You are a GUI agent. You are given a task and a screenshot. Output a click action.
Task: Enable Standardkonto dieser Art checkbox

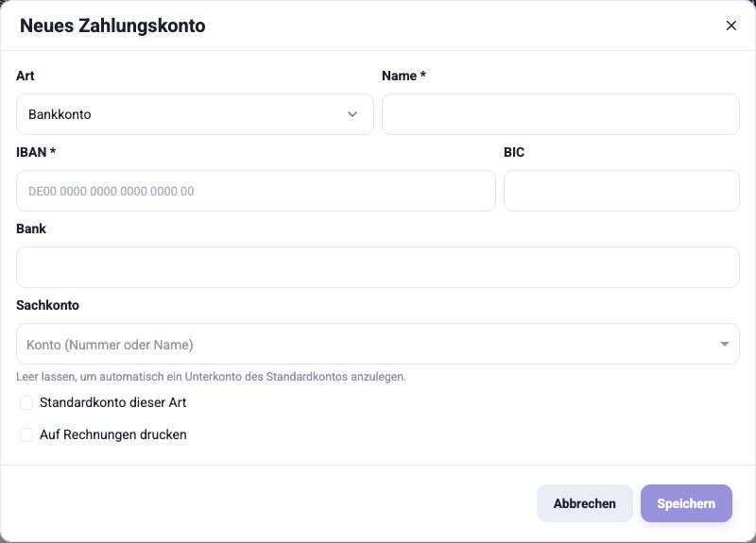click(26, 403)
